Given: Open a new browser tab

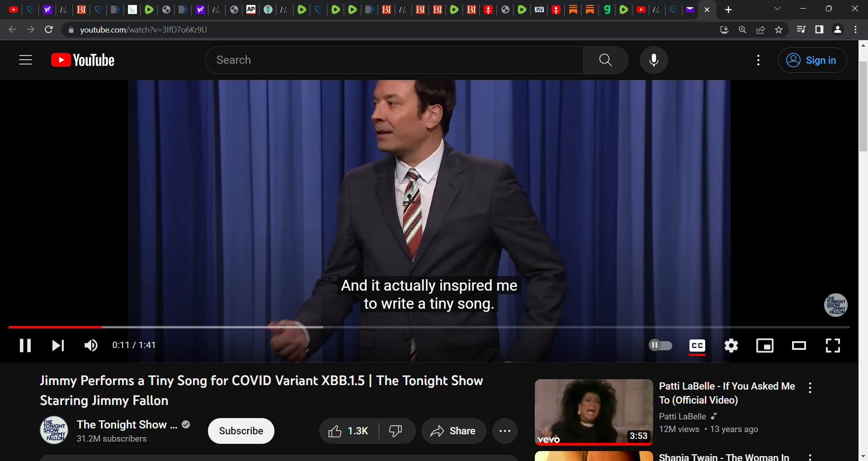Looking at the screenshot, I should click(728, 9).
